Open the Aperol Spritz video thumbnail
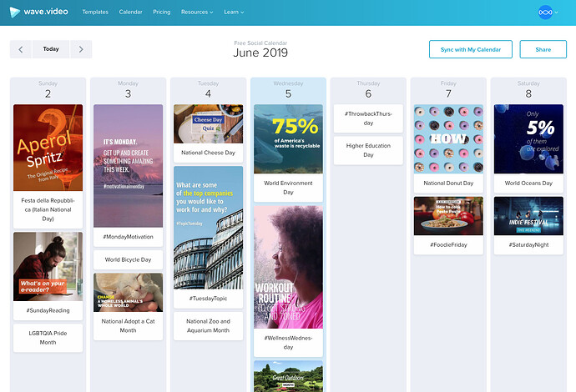 click(48, 148)
